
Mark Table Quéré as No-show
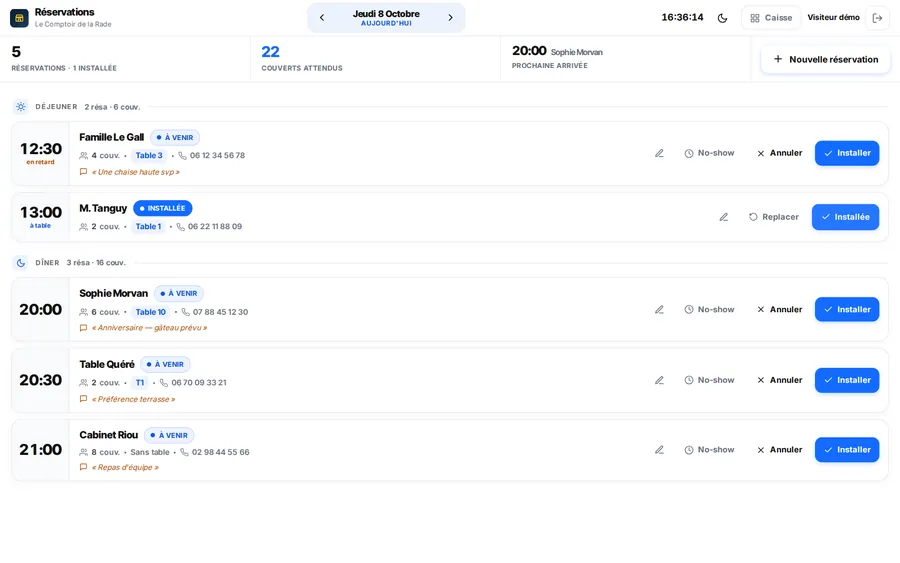tap(709, 380)
